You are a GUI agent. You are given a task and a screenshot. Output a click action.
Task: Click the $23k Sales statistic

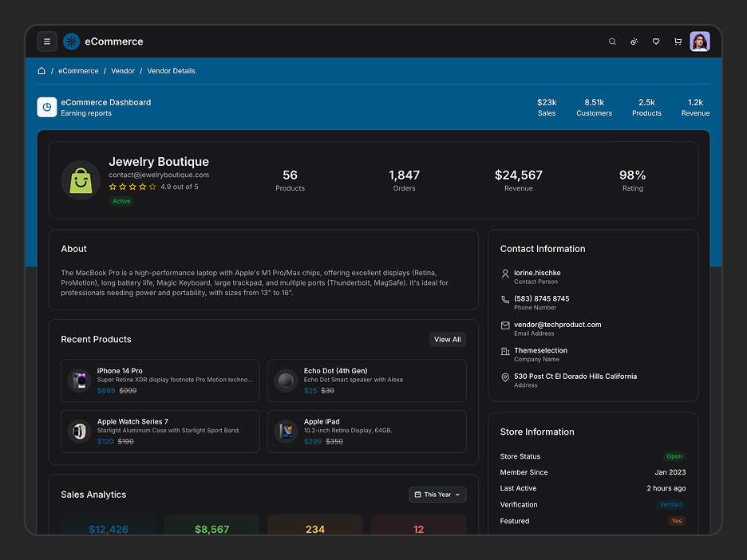(x=547, y=107)
